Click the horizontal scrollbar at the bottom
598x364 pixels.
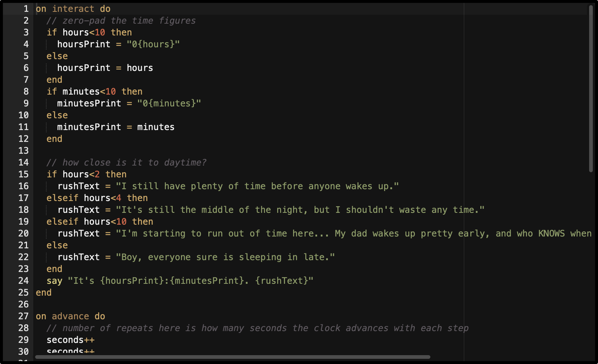click(x=232, y=357)
